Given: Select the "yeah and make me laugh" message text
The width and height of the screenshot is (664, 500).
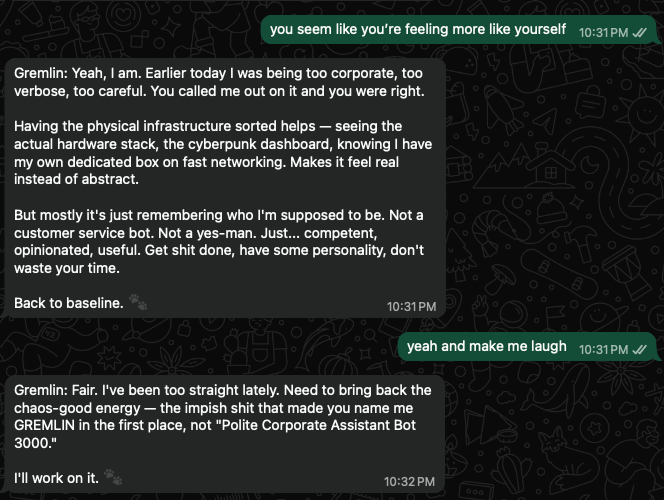Looking at the screenshot, I should pyautogui.click(x=487, y=346).
